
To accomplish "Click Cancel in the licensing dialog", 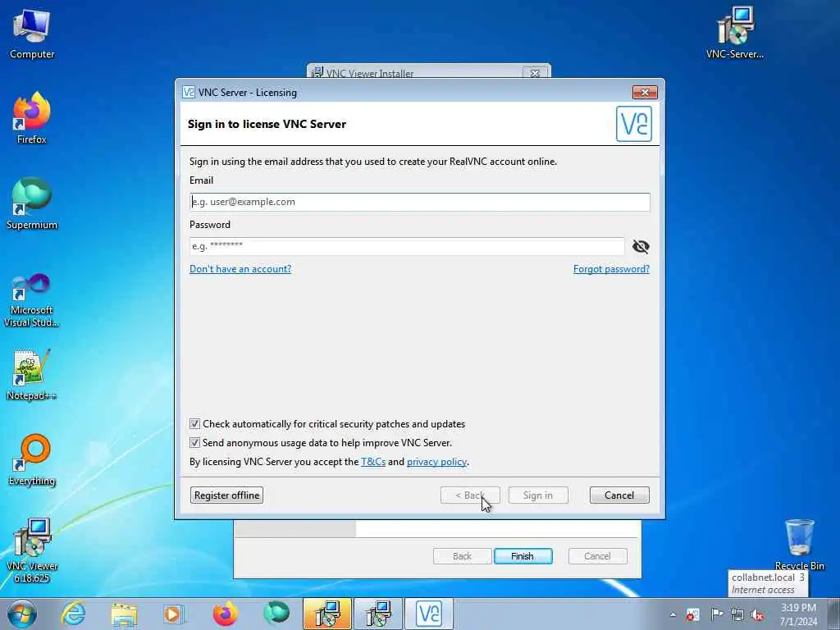I will (x=619, y=495).
